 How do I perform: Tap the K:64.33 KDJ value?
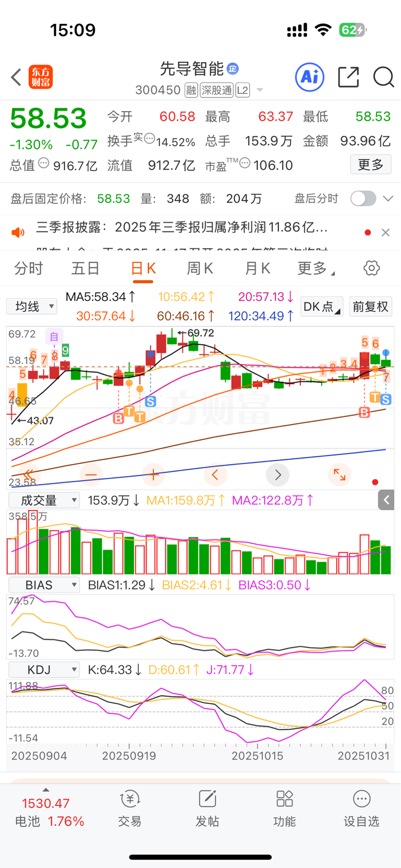115,669
